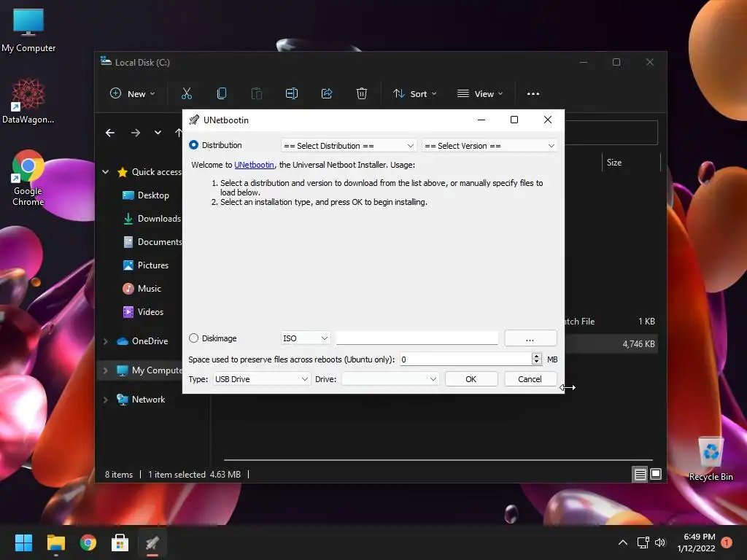The height and width of the screenshot is (560, 747).
Task: Select Desktop in the navigation pane
Action: (146, 195)
